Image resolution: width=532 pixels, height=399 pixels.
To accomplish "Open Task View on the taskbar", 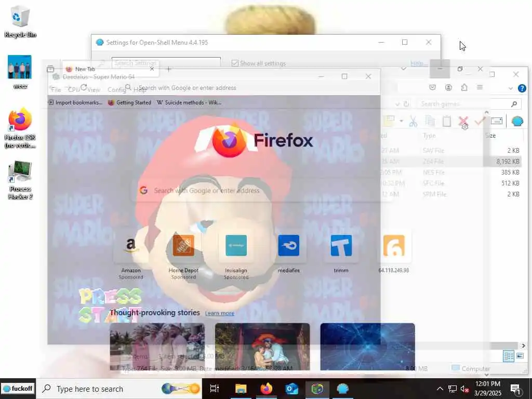I will 215,389.
